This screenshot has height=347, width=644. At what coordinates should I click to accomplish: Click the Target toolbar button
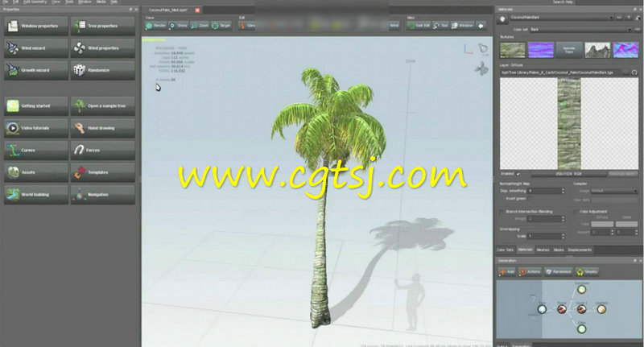(221, 26)
